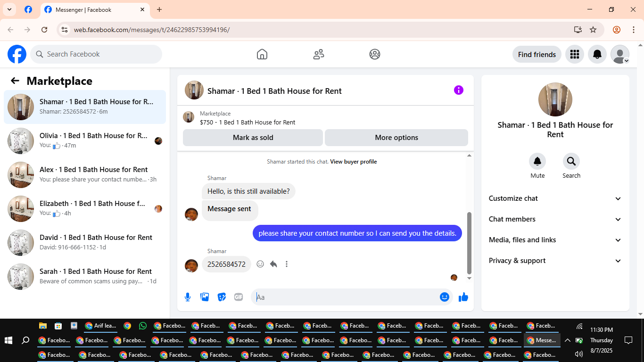This screenshot has width=644, height=362.
Task: Click the Facebook logo icon
Action: (17, 54)
